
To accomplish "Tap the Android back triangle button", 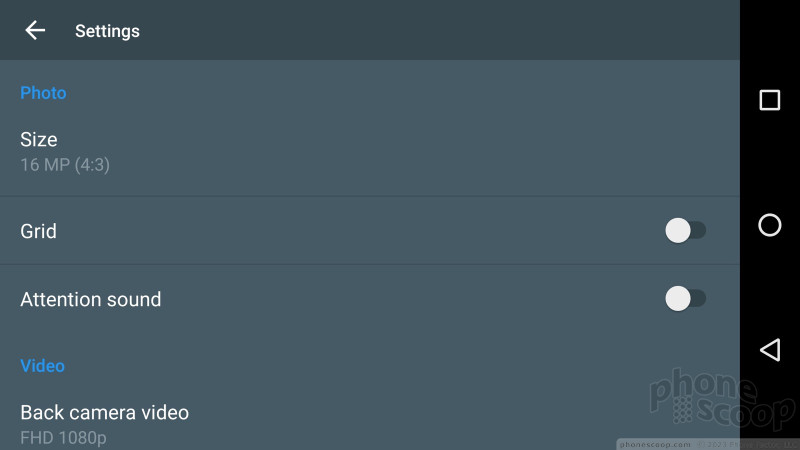I will click(769, 350).
